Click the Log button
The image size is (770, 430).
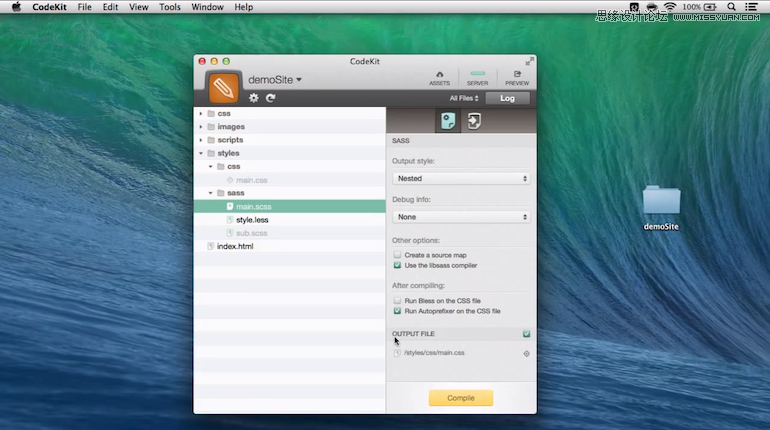[507, 98]
